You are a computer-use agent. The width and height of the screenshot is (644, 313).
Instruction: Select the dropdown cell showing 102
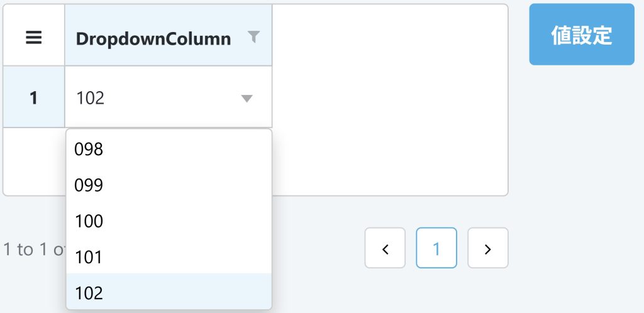click(169, 97)
